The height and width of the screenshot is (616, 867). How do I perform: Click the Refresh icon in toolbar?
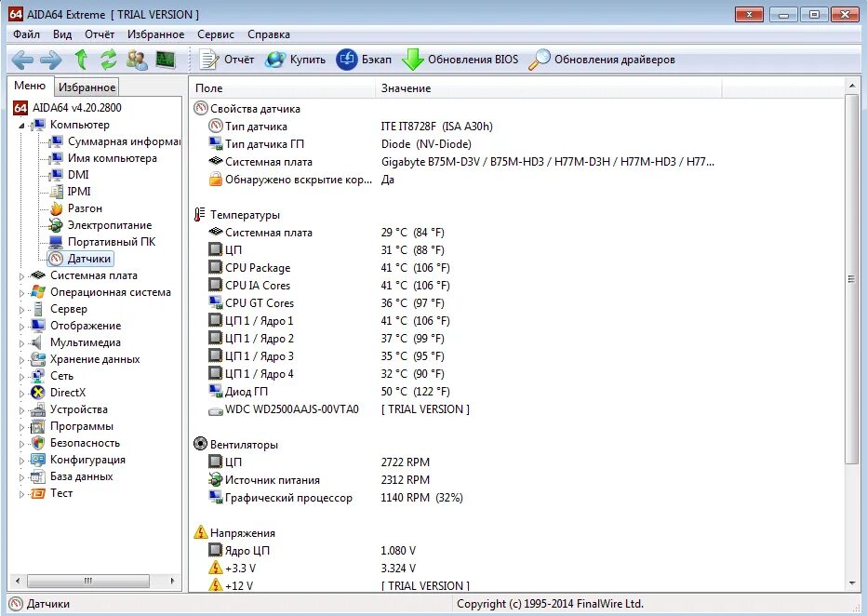(108, 60)
